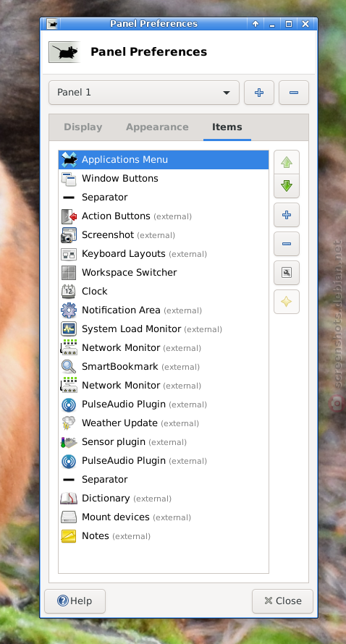Remove current panel with minus button

tap(293, 93)
